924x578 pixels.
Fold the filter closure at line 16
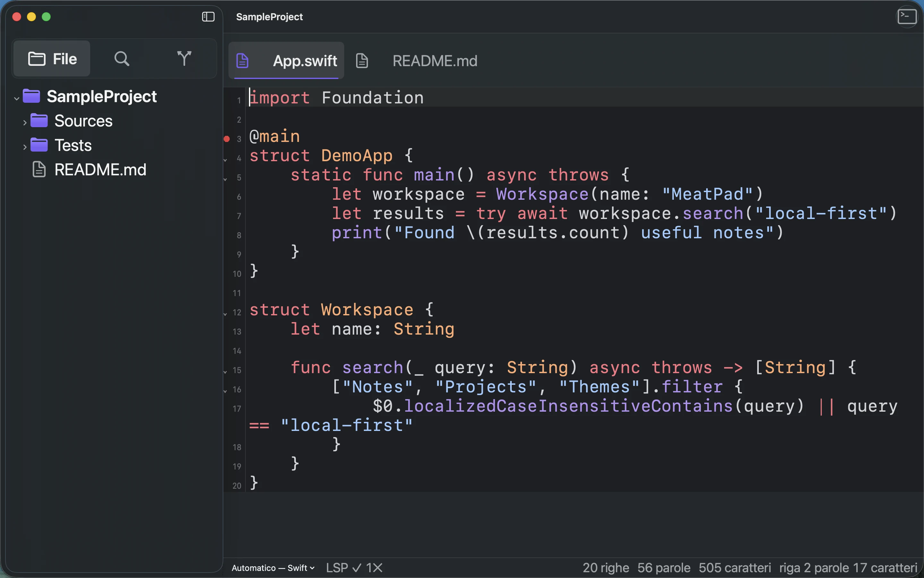pyautogui.click(x=225, y=391)
